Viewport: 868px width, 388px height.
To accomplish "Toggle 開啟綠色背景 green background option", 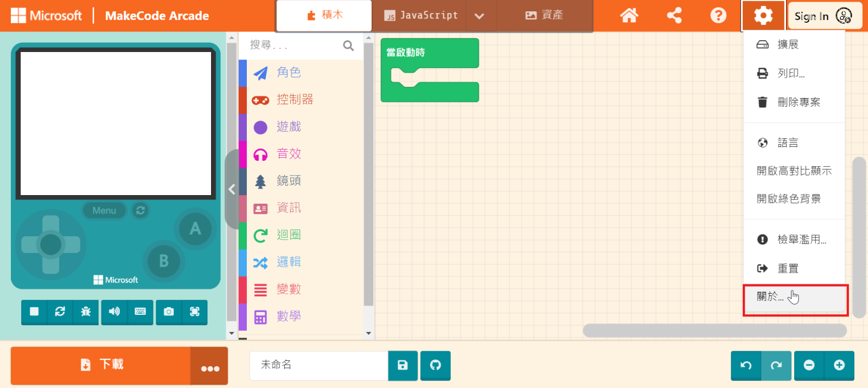I will pos(794,199).
